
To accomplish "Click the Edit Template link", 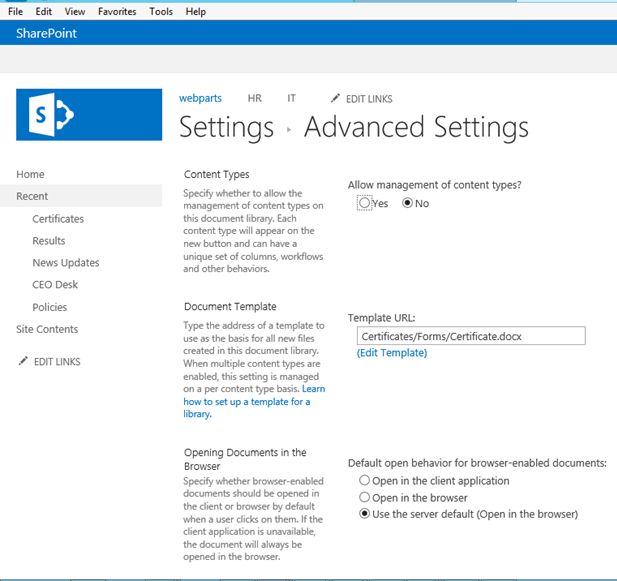I will click(391, 353).
